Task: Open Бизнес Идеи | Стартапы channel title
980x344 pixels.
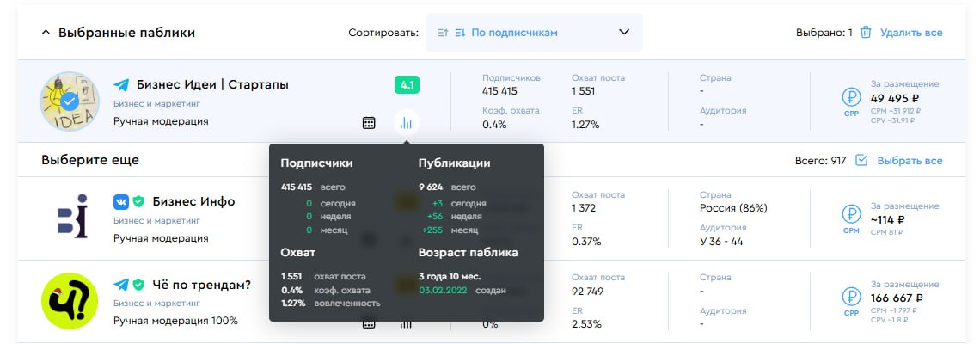Action: tap(212, 84)
